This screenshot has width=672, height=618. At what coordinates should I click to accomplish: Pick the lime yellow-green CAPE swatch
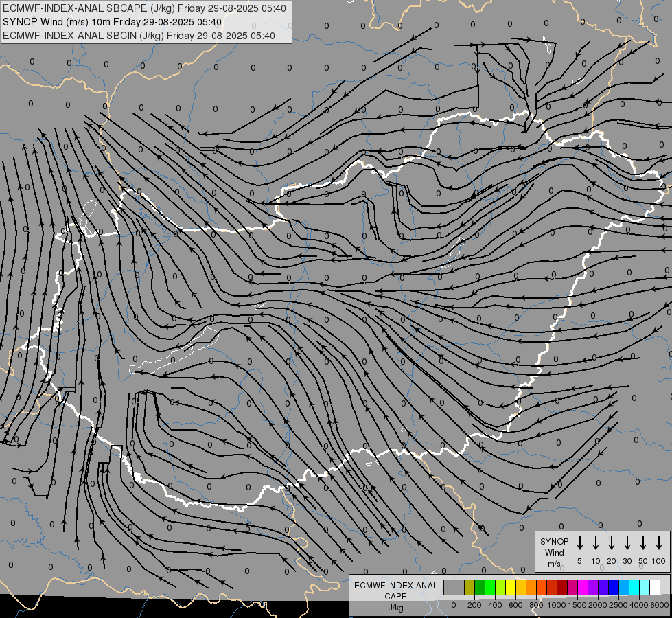500,587
